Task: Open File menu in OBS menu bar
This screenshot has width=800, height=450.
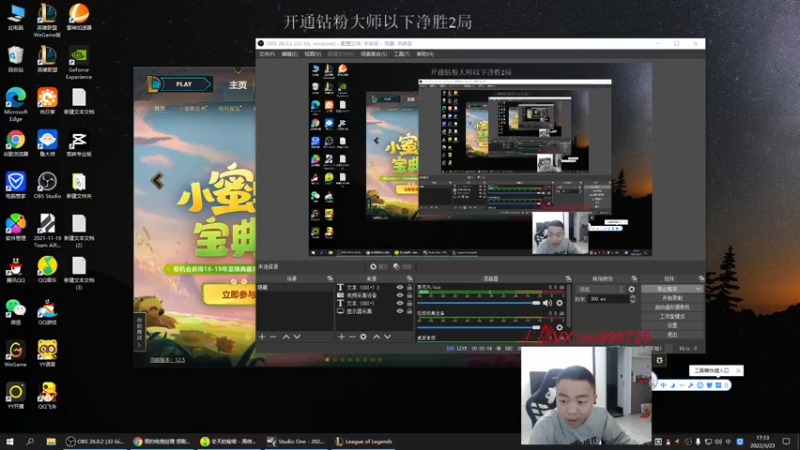Action: point(266,54)
